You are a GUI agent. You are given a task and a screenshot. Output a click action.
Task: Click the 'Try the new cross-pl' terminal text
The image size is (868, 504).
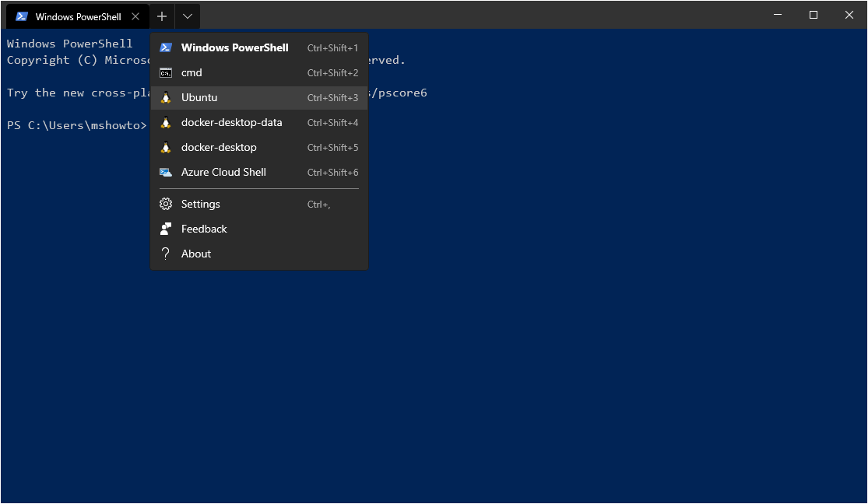click(x=78, y=93)
